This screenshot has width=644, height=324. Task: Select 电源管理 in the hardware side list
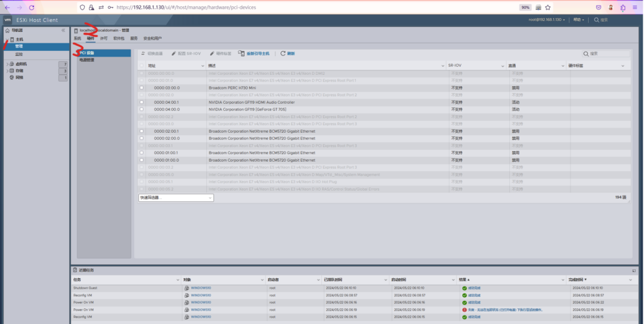(87, 60)
